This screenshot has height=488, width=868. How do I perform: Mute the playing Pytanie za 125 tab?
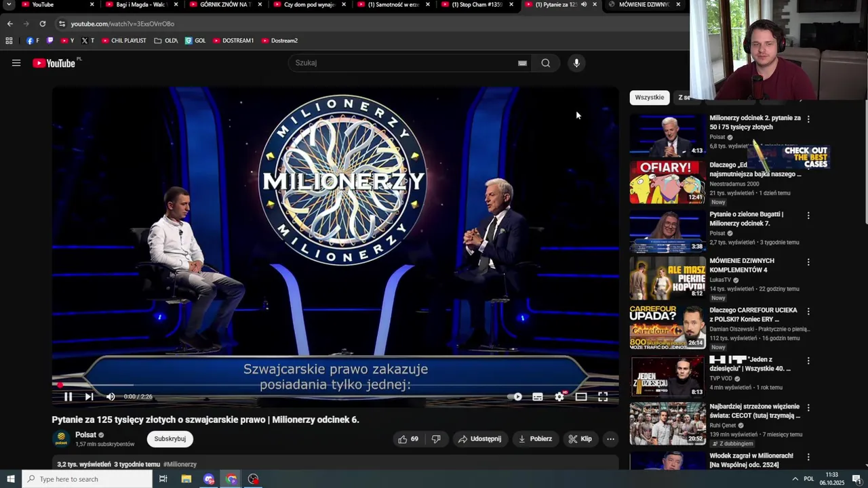tap(584, 5)
